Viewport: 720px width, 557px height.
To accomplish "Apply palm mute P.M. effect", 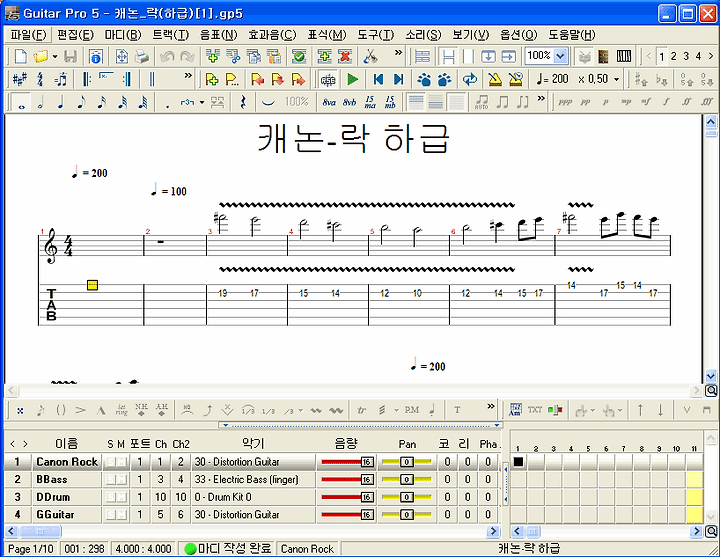I will pyautogui.click(x=412, y=410).
